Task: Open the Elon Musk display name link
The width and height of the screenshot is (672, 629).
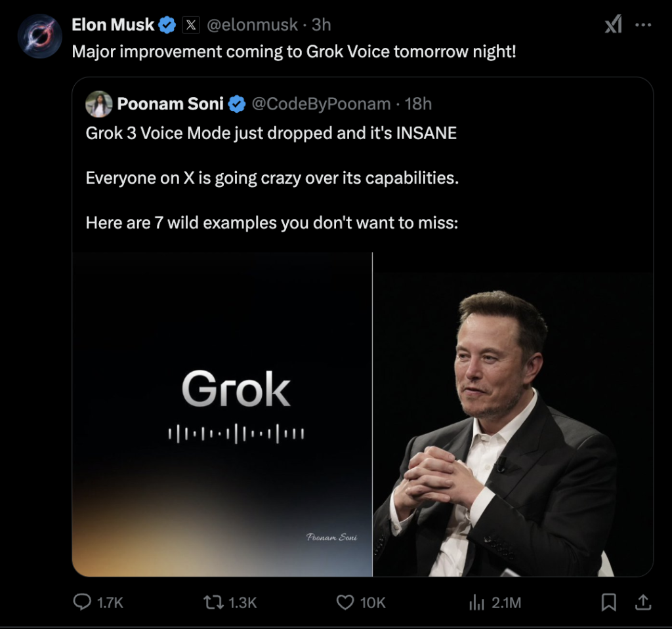Action: 113,26
